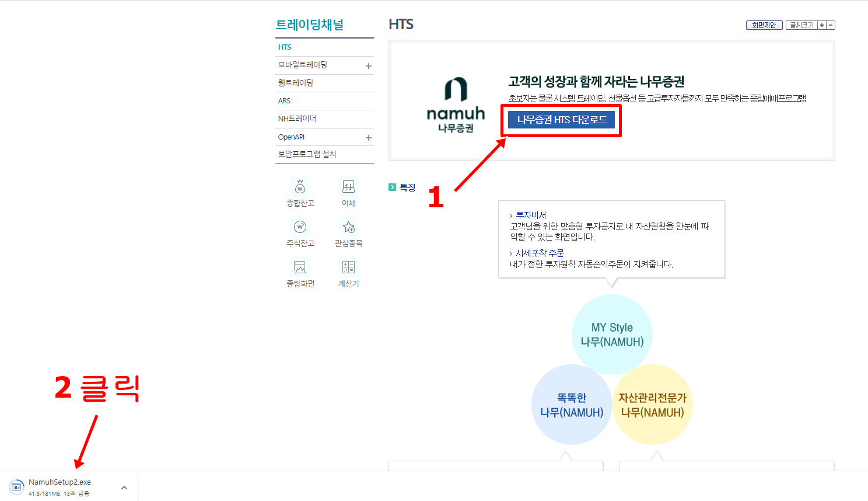Open the 시세포착 주문 feature link
868x501 pixels.
[539, 253]
